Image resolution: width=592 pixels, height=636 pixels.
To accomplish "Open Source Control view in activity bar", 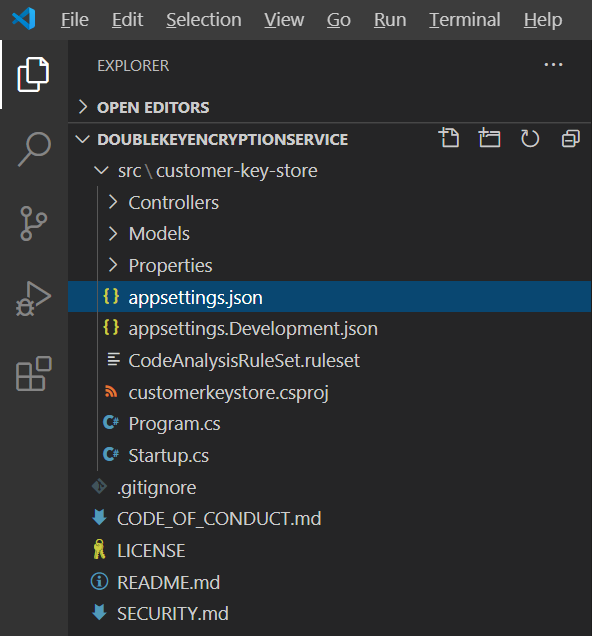I will pyautogui.click(x=33, y=223).
